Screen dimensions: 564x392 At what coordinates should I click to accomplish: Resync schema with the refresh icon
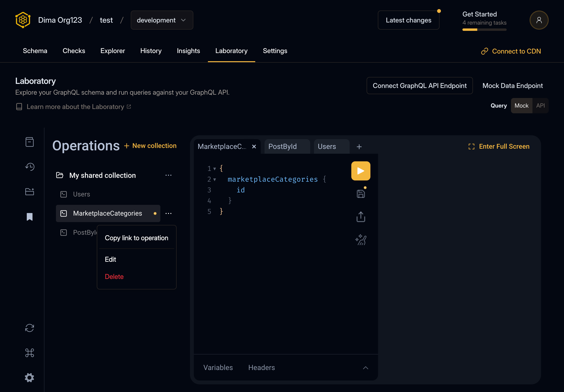tap(29, 328)
